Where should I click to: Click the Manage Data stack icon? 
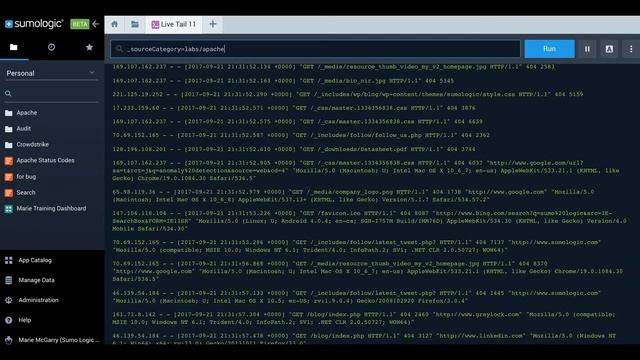[x=9, y=280]
